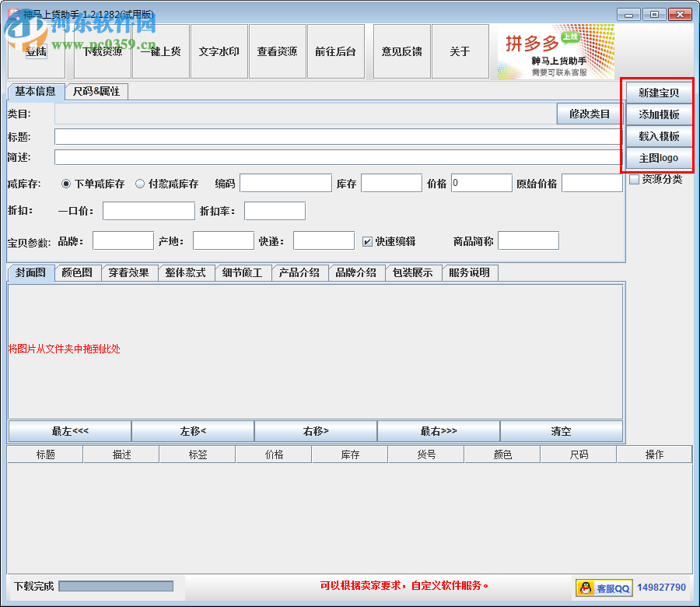The width and height of the screenshot is (700, 607).
Task: Open 意见反馈 feedback
Action: point(401,51)
